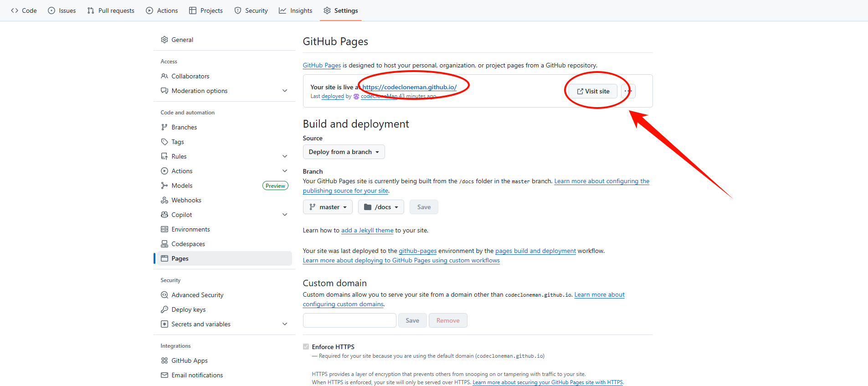Open the Insights tab
Screen dimensions: 868x386
296,10
